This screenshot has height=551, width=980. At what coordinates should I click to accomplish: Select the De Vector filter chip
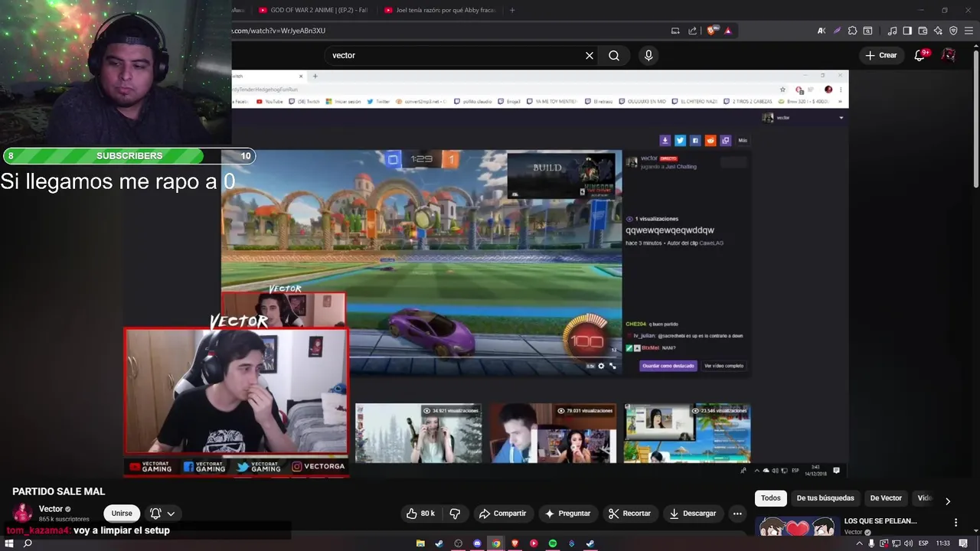(886, 498)
